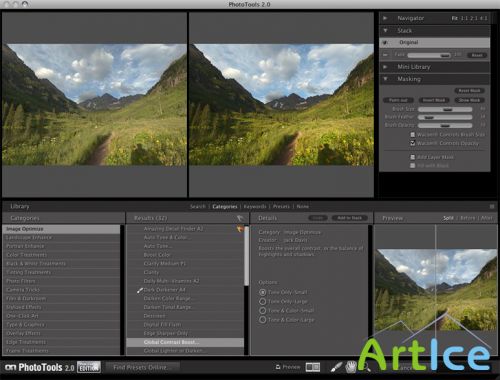
Task: Select the Tone & Color Large option
Action: coord(263,320)
